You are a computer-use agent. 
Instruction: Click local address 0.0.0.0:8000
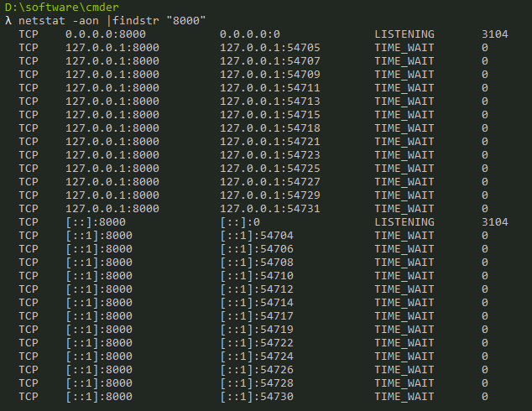pyautogui.click(x=106, y=34)
